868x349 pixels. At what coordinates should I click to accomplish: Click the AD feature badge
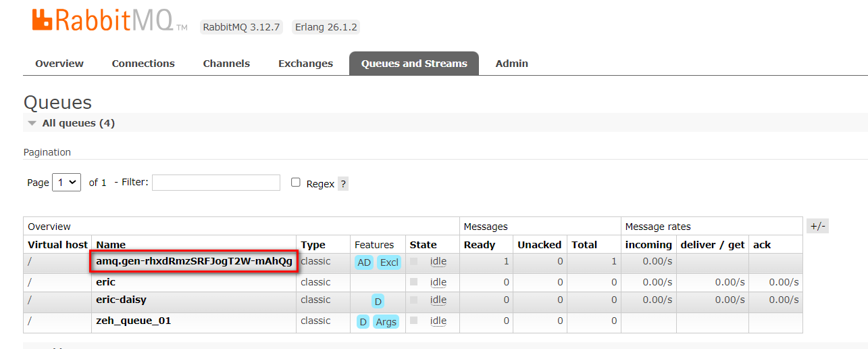click(364, 262)
